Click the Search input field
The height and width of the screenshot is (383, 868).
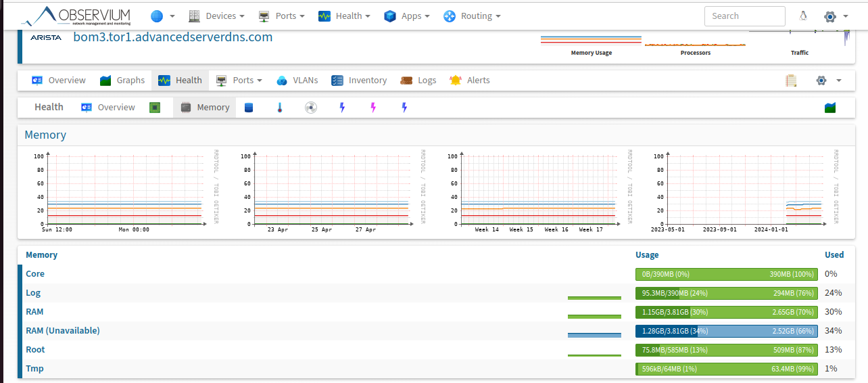point(744,16)
